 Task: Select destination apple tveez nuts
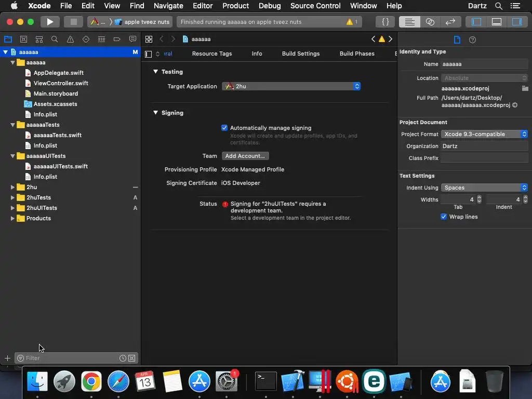(142, 22)
